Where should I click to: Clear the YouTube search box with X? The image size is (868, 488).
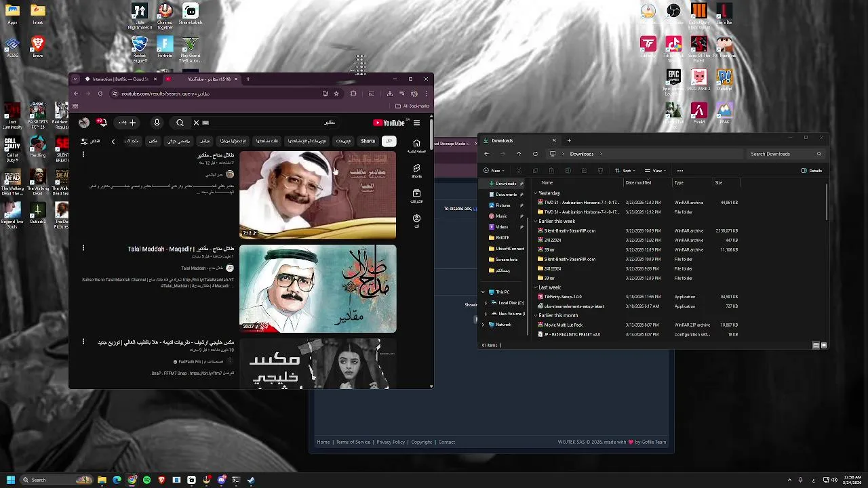pyautogui.click(x=196, y=123)
